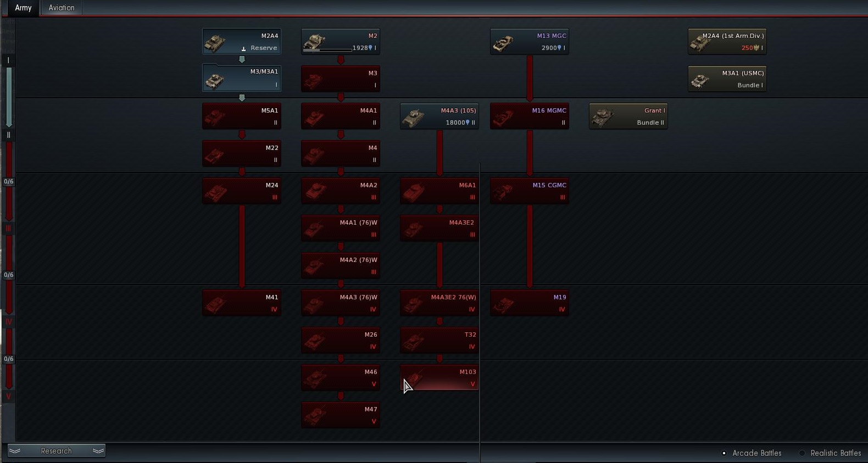This screenshot has width=868, height=463.
Task: Click the M41 tank icon
Action: 215,304
